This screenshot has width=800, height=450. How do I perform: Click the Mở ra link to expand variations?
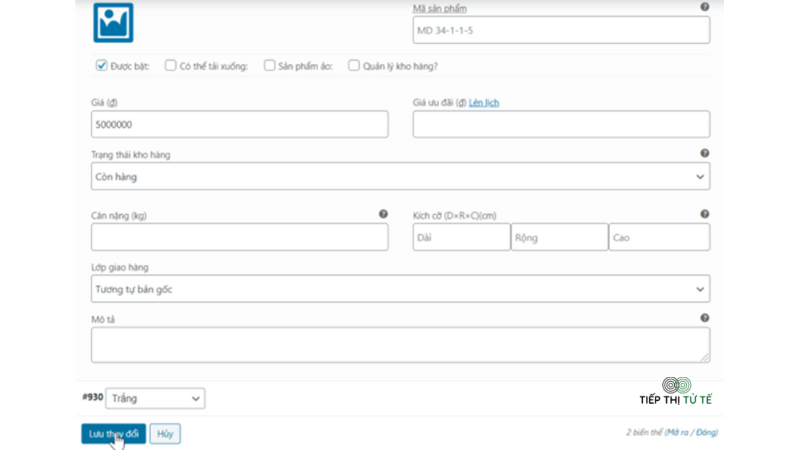click(x=678, y=432)
